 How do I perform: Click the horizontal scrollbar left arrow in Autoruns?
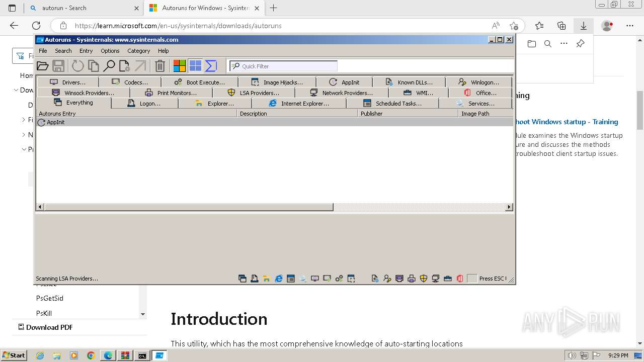pyautogui.click(x=40, y=207)
